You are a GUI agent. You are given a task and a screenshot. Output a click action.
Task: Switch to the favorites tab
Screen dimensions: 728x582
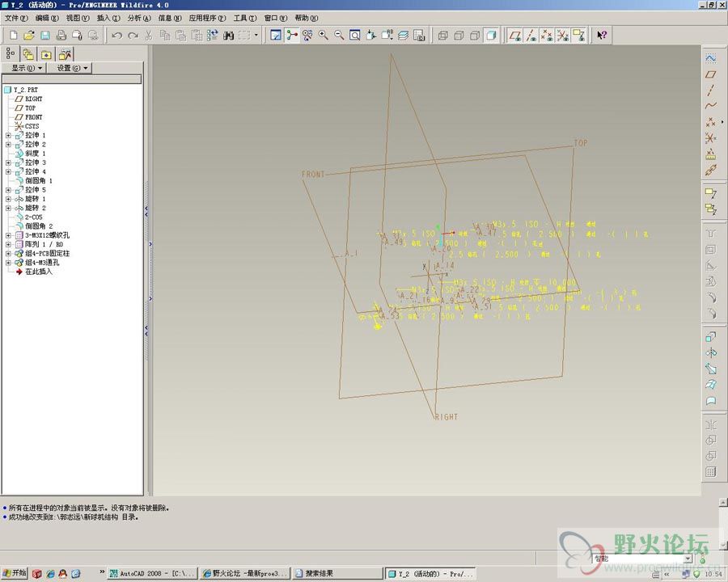(x=46, y=54)
